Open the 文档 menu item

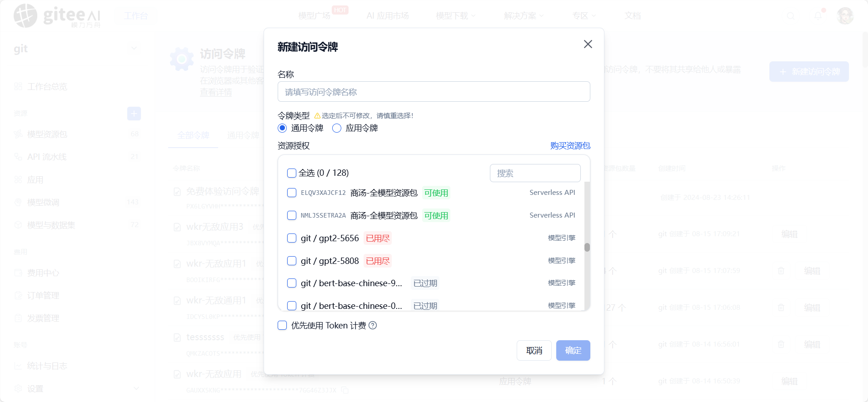click(633, 16)
